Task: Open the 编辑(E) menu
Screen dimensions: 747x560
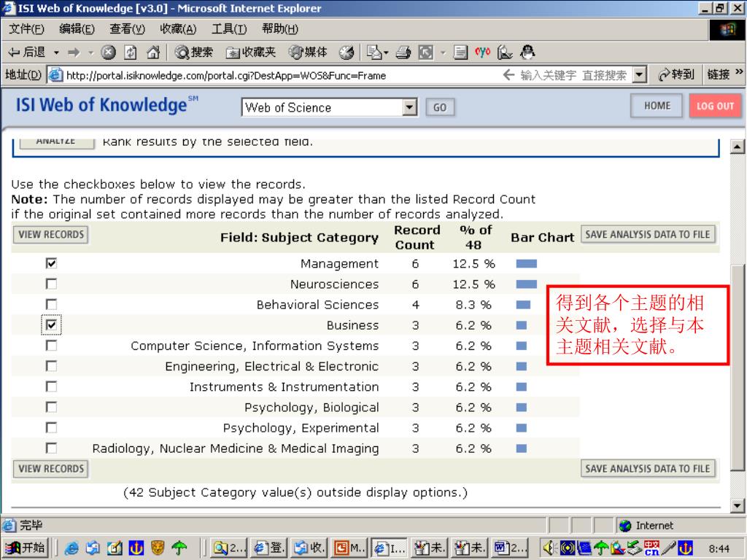Action: [x=77, y=29]
